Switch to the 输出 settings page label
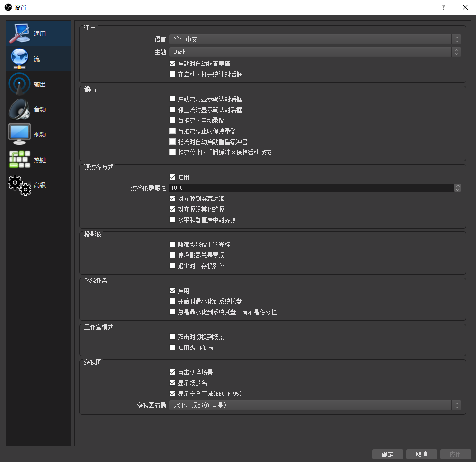Image resolution: width=476 pixels, height=462 pixels. (x=40, y=84)
